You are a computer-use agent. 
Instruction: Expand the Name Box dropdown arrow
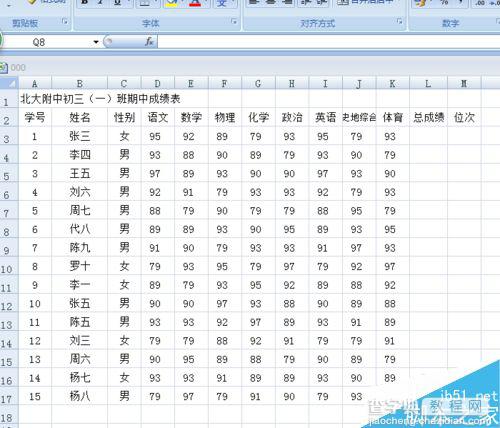click(96, 42)
